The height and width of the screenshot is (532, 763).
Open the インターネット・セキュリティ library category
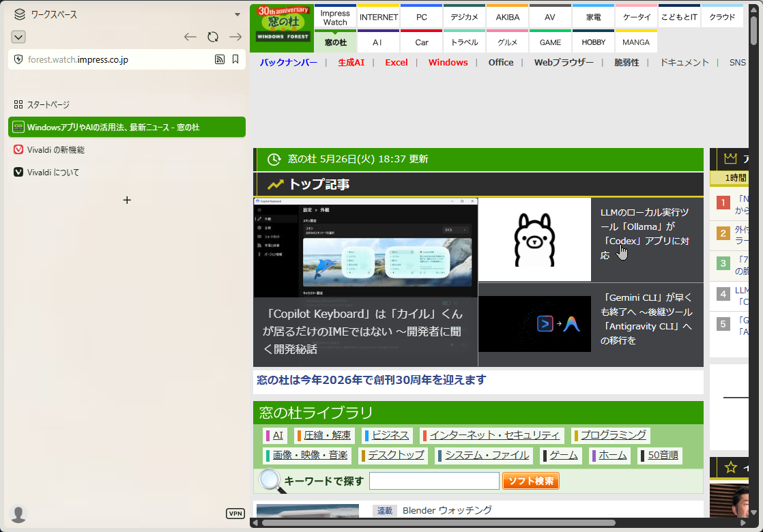click(492, 435)
